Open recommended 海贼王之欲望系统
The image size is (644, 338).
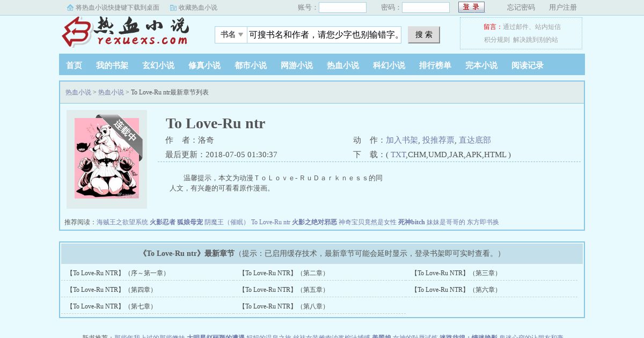[x=122, y=222]
